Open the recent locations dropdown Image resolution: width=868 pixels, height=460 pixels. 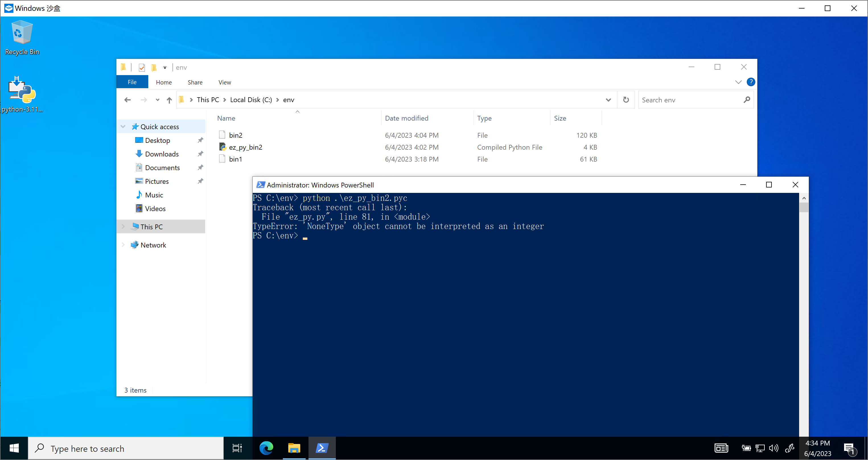click(157, 100)
